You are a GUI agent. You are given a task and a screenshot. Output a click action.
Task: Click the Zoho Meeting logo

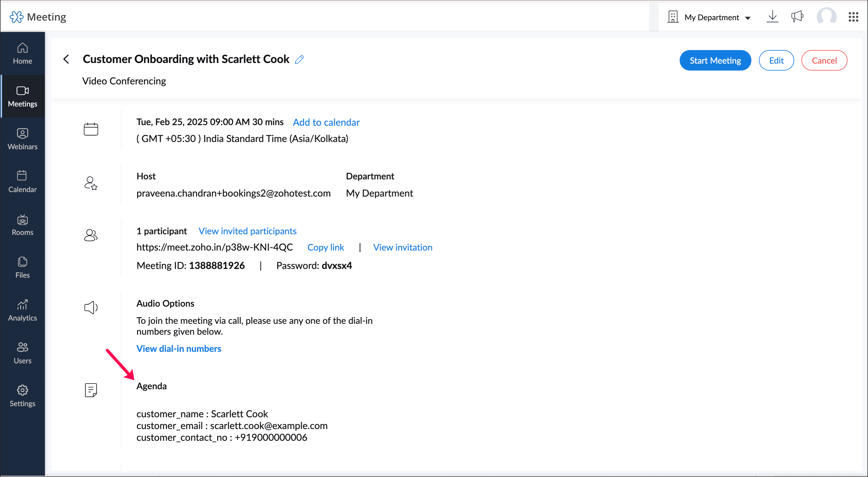(x=38, y=17)
